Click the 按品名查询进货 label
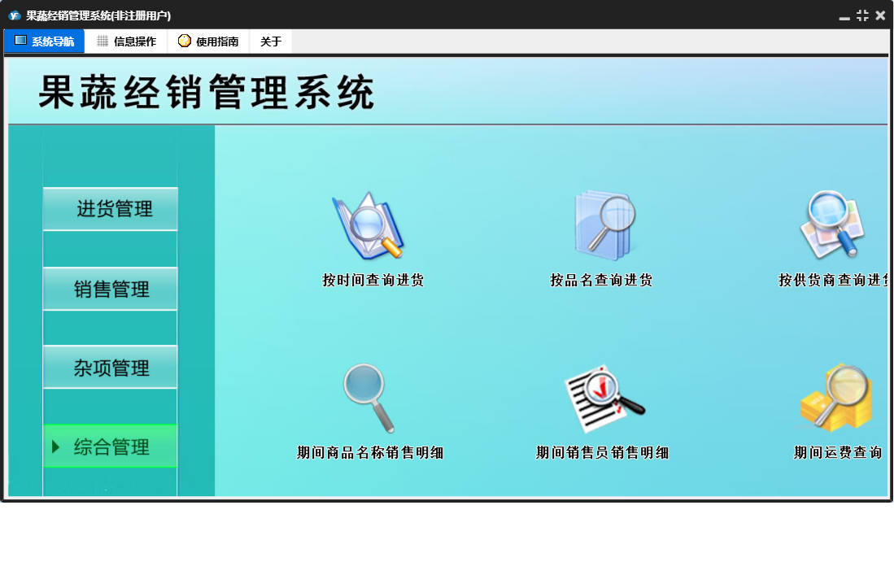 pos(601,280)
